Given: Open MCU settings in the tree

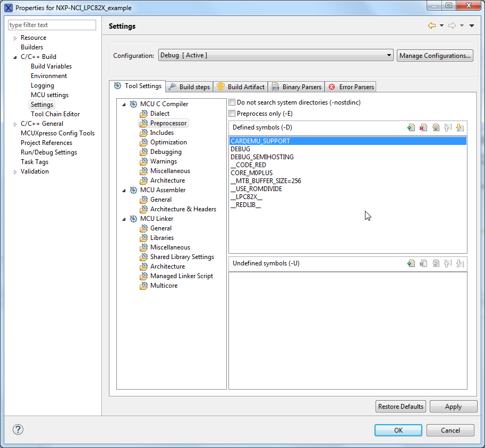Looking at the screenshot, I should click(x=49, y=95).
